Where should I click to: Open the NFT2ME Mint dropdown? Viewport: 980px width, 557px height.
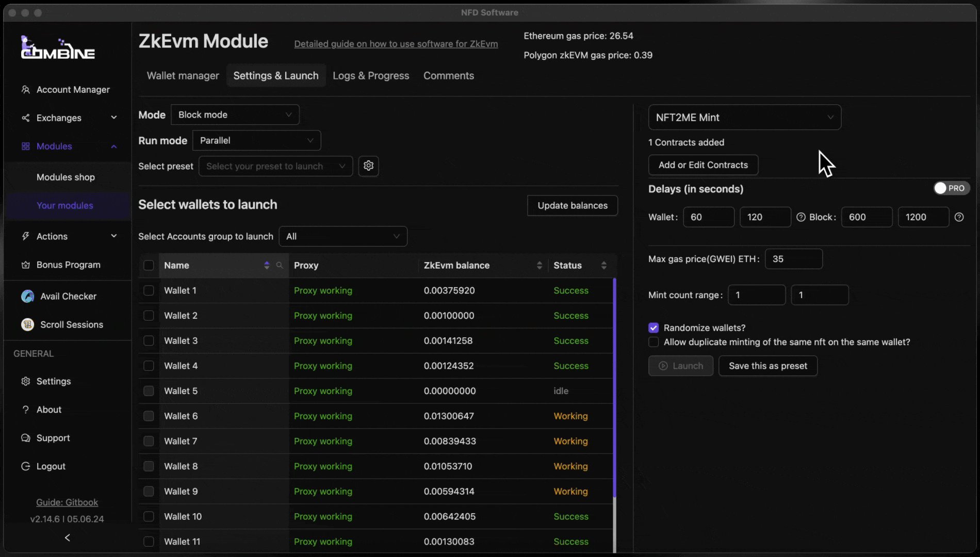(x=744, y=118)
